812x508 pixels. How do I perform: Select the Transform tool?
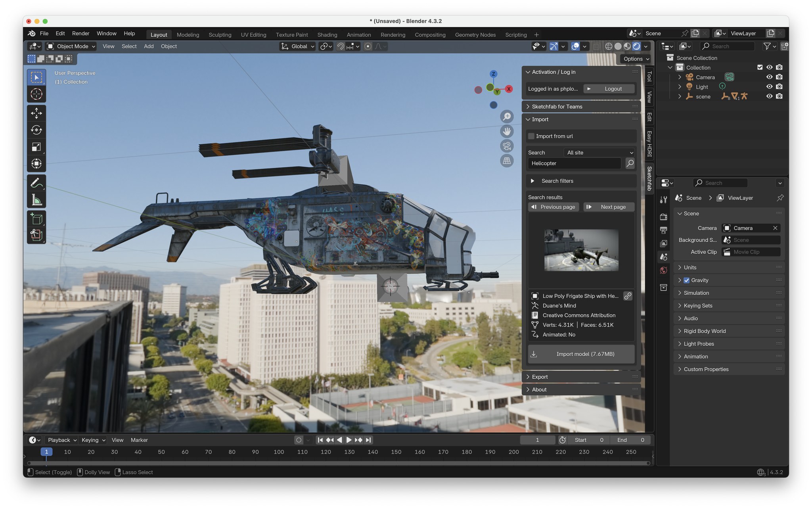[36, 164]
